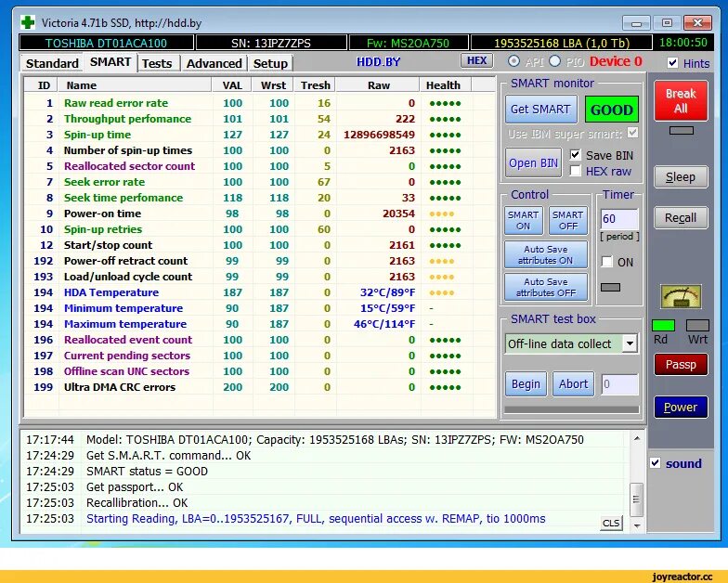Image resolution: width=728 pixels, height=583 pixels.
Task: Click the VAL column header
Action: coord(232,85)
